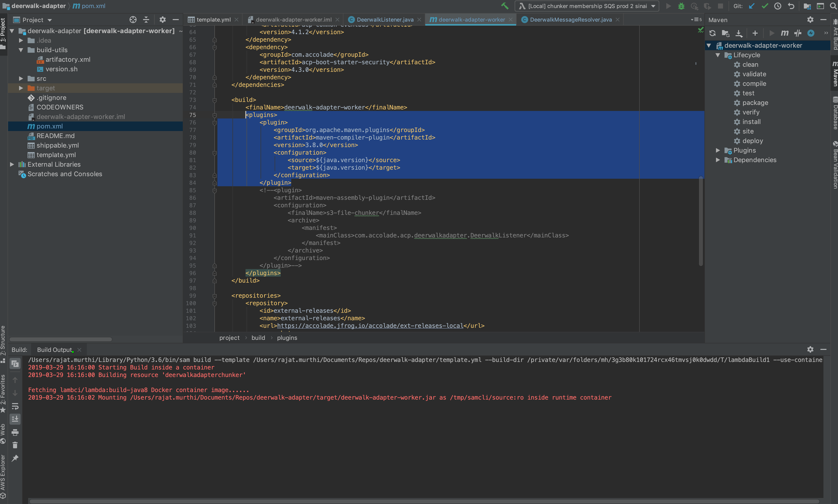Click Git commit checkmark icon
Viewport: 838px width, 504px height.
point(765,6)
